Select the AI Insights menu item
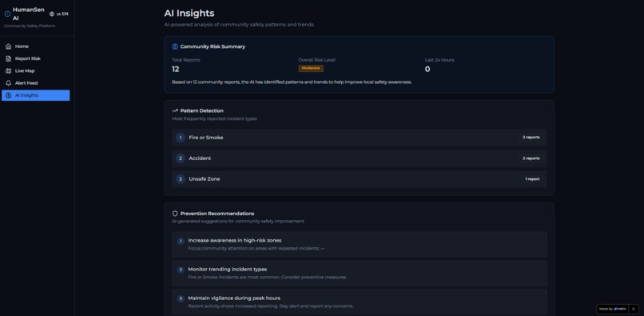Image resolution: width=644 pixels, height=316 pixels. (36, 95)
